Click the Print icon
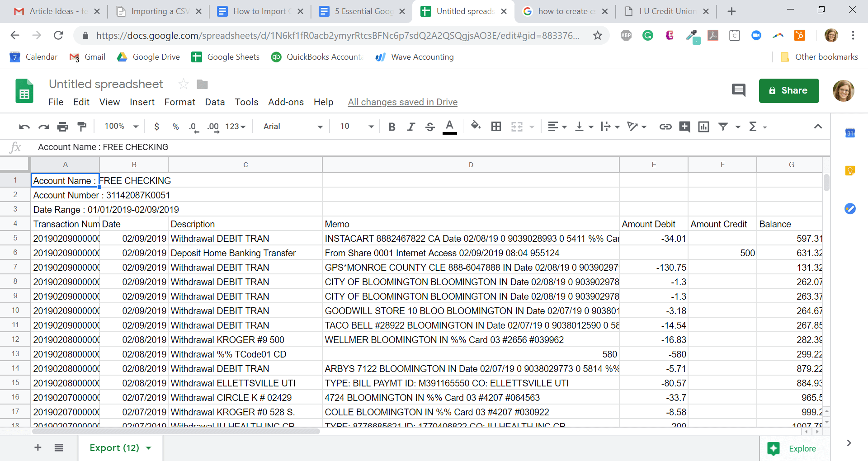868x461 pixels. click(x=62, y=127)
